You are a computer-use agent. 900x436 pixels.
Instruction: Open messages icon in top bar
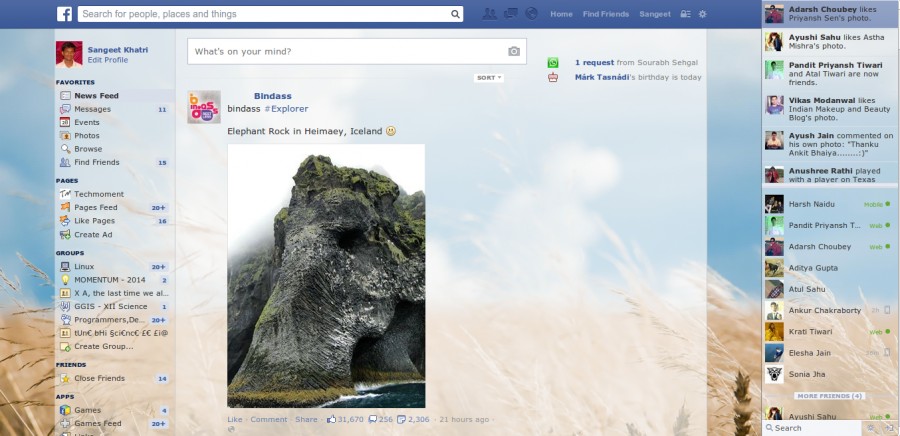tap(510, 14)
